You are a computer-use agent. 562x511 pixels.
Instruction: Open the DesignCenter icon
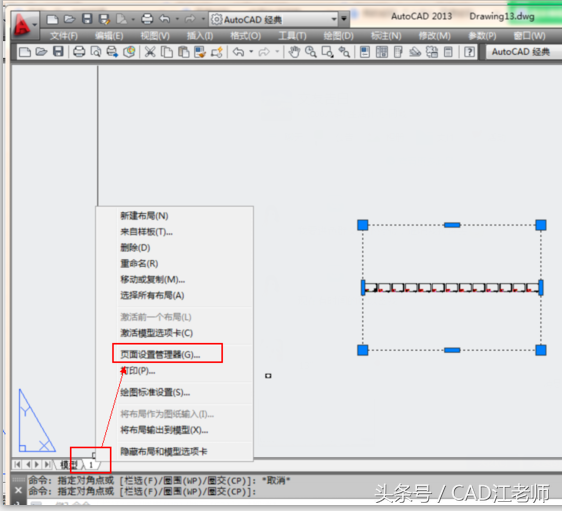coord(382,52)
